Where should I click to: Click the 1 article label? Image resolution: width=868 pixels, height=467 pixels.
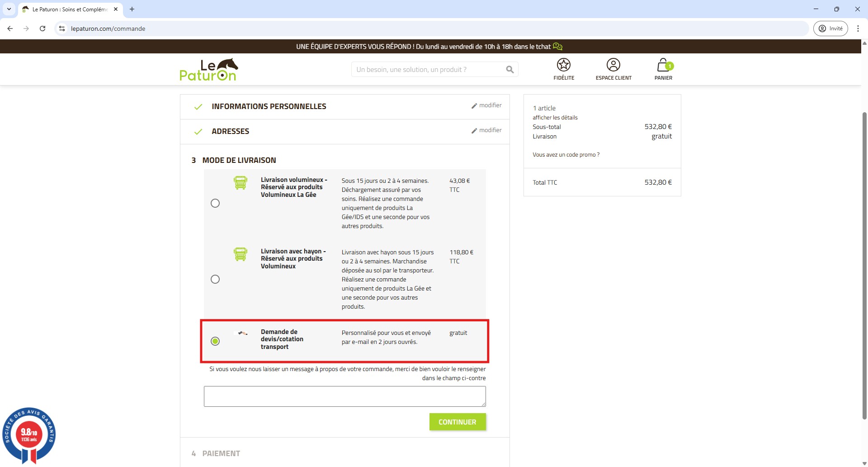point(544,108)
